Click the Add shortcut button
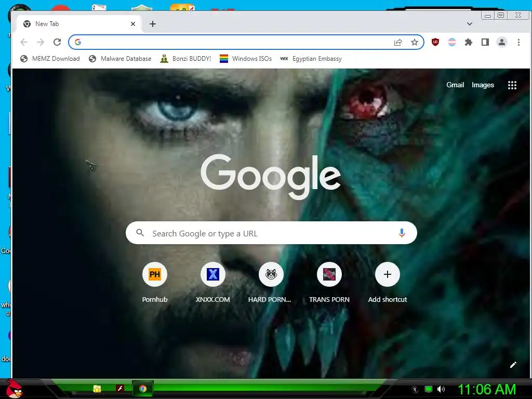This screenshot has width=532, height=399. pyautogui.click(x=388, y=283)
